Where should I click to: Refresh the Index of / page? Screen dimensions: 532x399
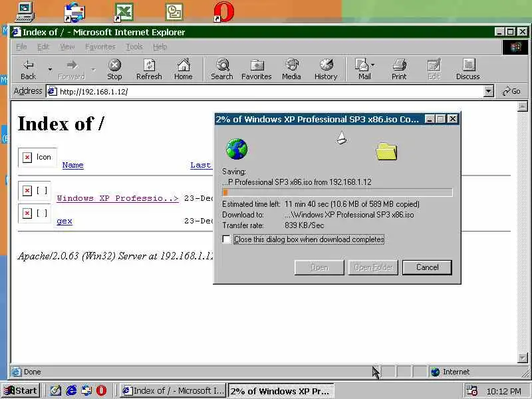pos(149,69)
